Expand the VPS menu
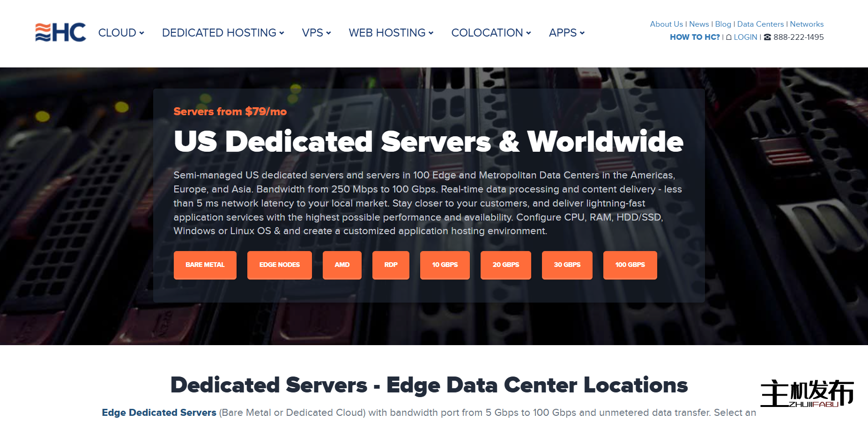The width and height of the screenshot is (868, 421). tap(316, 33)
